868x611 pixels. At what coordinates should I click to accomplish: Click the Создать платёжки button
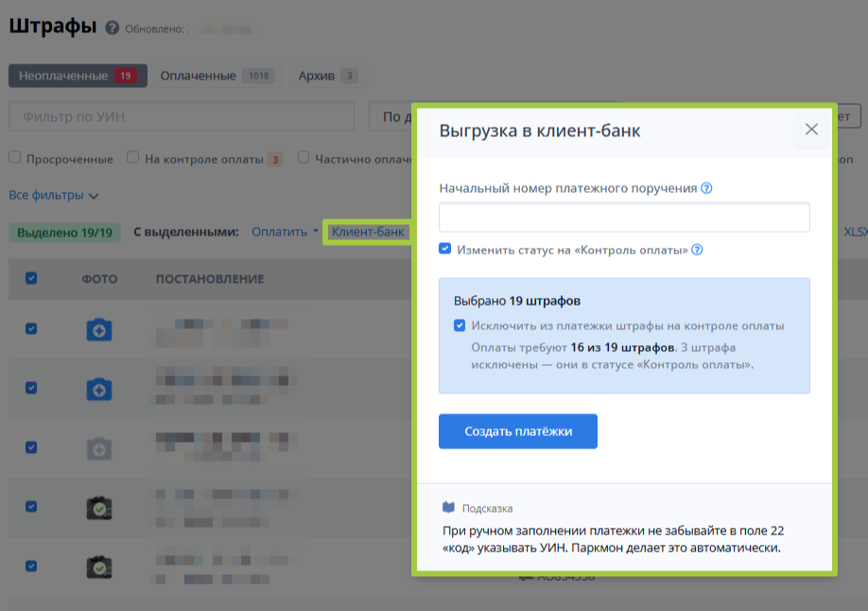coord(518,431)
